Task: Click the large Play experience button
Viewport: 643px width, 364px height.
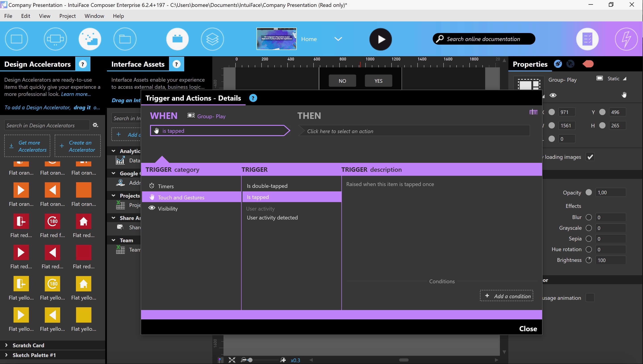Action: point(380,39)
